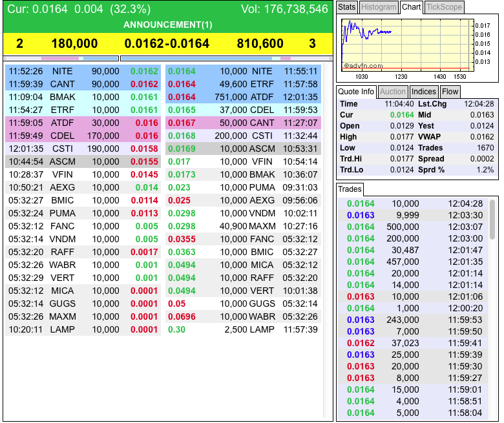
Task: Select the PUMA ask at 0.023
Action: pos(244,187)
